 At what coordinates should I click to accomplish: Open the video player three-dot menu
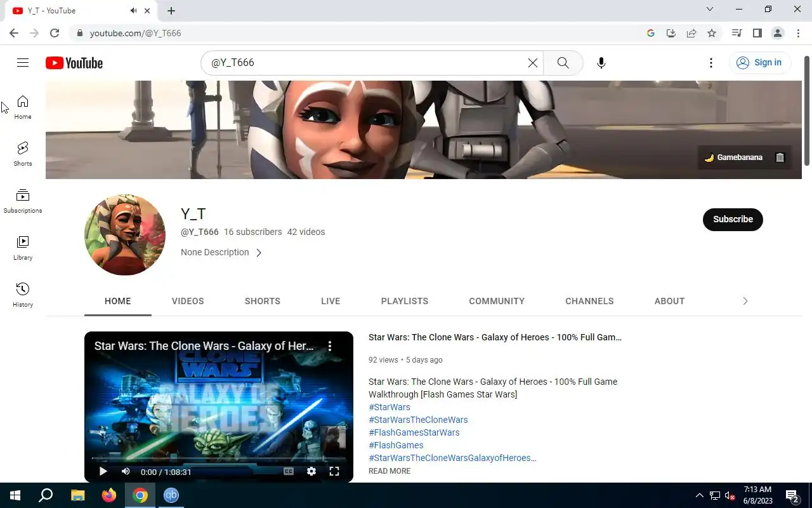point(330,346)
